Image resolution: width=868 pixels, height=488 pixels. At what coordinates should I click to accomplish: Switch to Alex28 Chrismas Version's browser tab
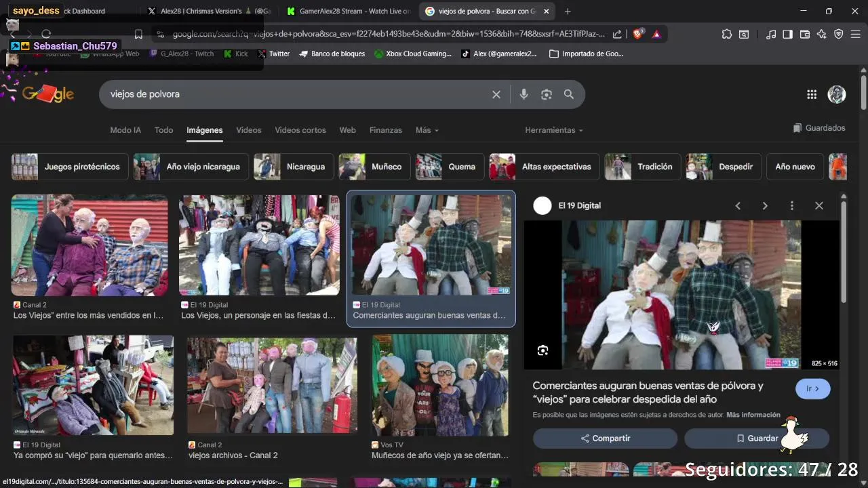(x=209, y=11)
